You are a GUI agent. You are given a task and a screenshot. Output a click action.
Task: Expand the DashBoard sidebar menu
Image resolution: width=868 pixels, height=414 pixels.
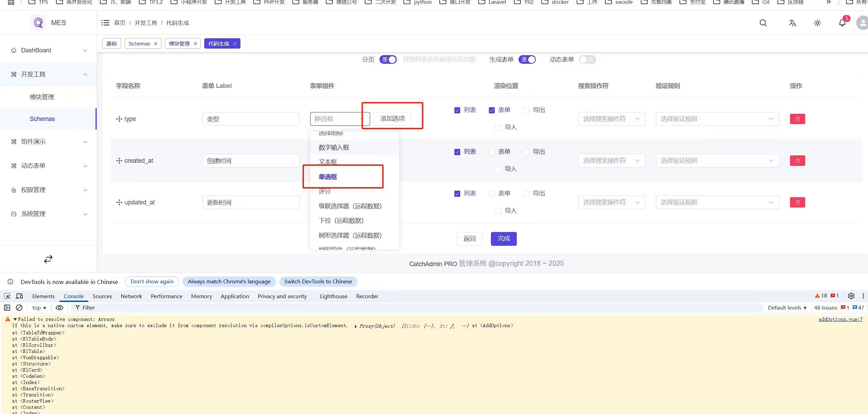(x=48, y=50)
